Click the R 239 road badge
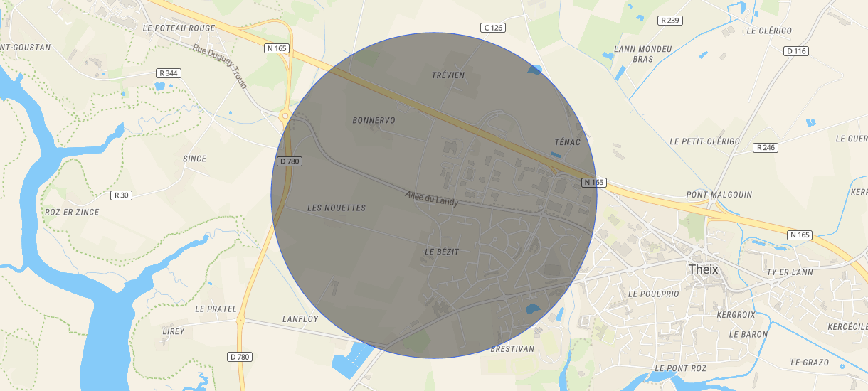 670,21
